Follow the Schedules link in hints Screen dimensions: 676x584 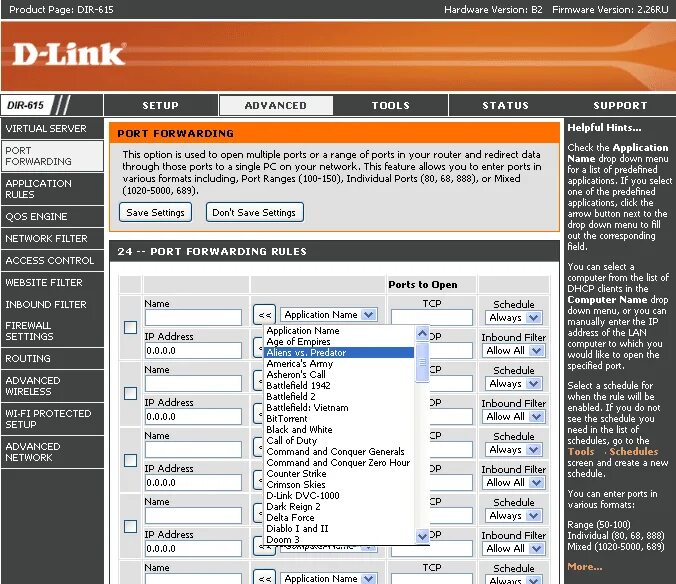(634, 452)
